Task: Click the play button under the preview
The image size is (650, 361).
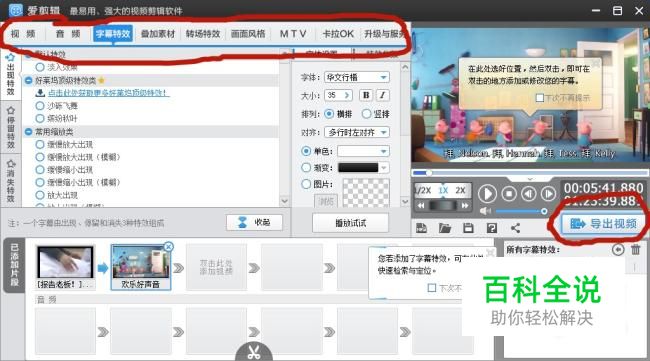Action: [x=487, y=194]
